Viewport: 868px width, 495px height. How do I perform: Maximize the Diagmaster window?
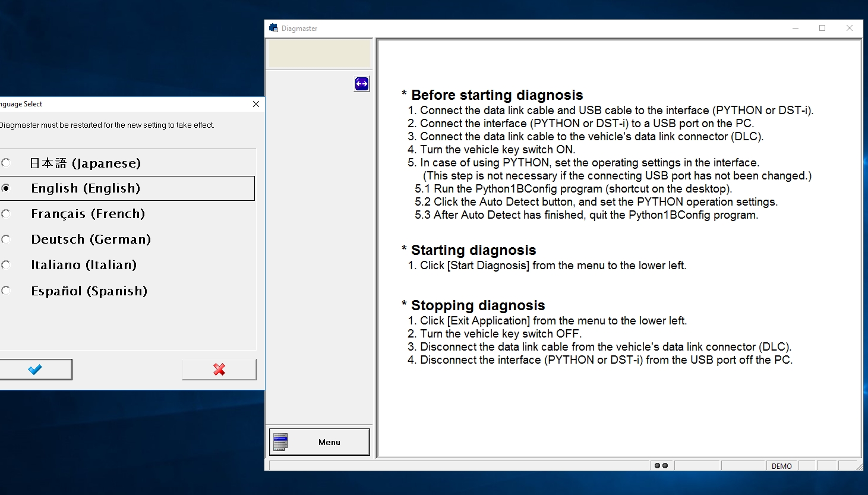point(822,28)
